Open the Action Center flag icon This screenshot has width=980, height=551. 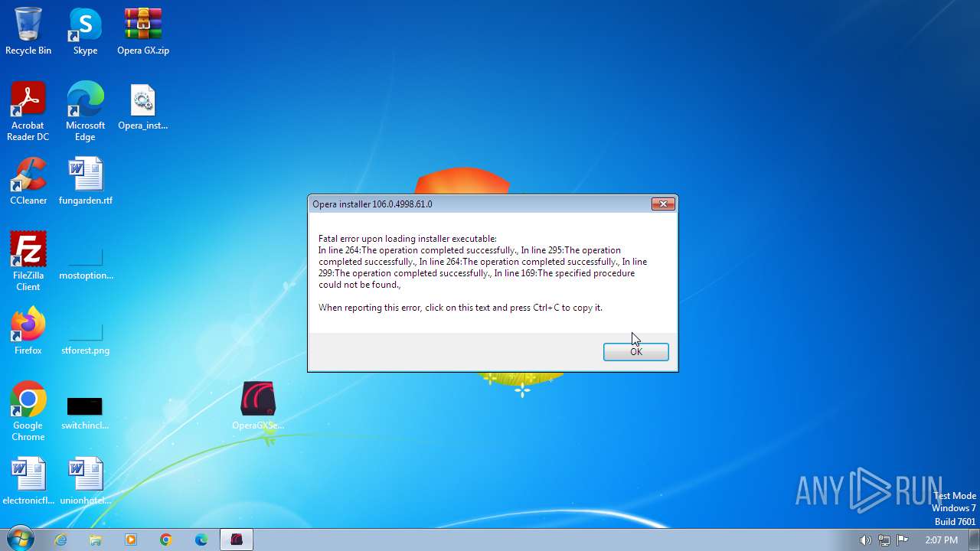click(x=903, y=540)
